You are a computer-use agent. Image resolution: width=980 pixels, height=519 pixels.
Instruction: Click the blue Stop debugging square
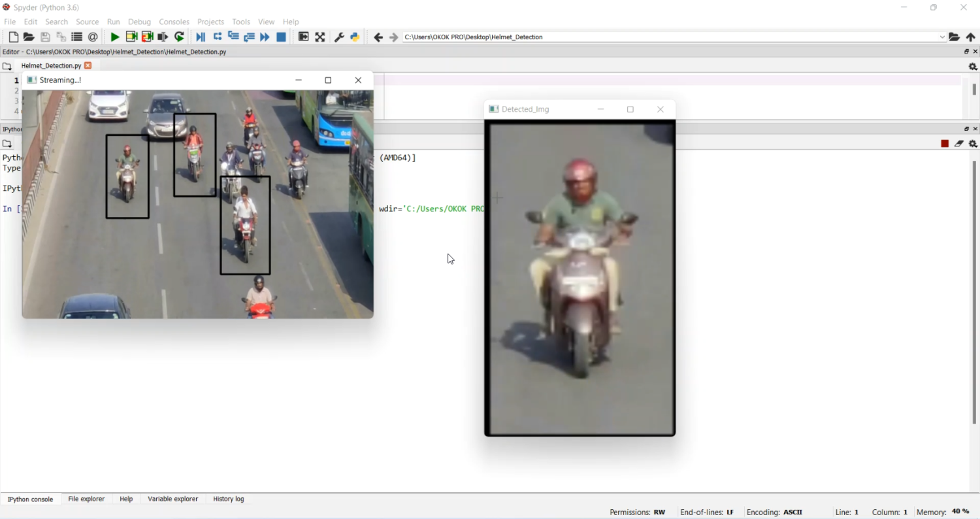pos(282,37)
